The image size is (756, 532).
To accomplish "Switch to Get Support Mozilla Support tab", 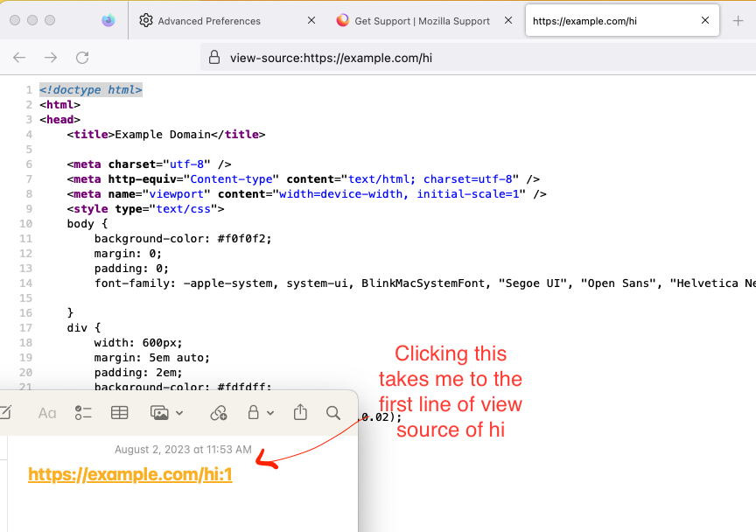I will point(423,21).
